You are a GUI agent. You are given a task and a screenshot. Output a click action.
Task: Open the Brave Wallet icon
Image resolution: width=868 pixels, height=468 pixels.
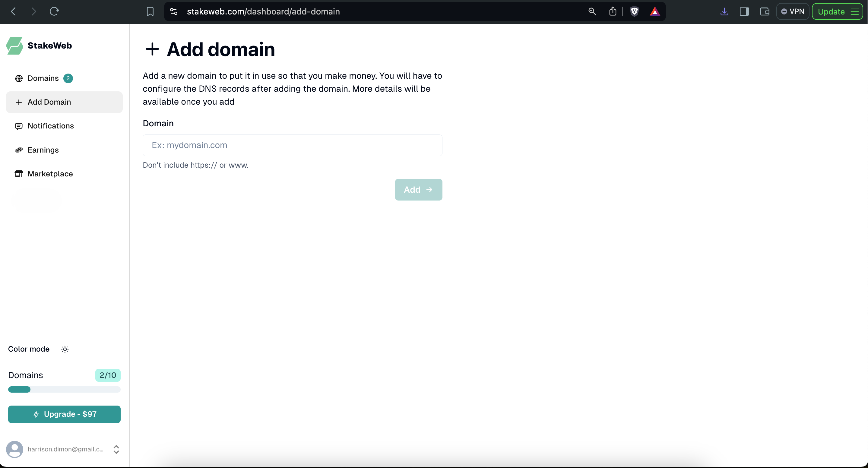(765, 11)
